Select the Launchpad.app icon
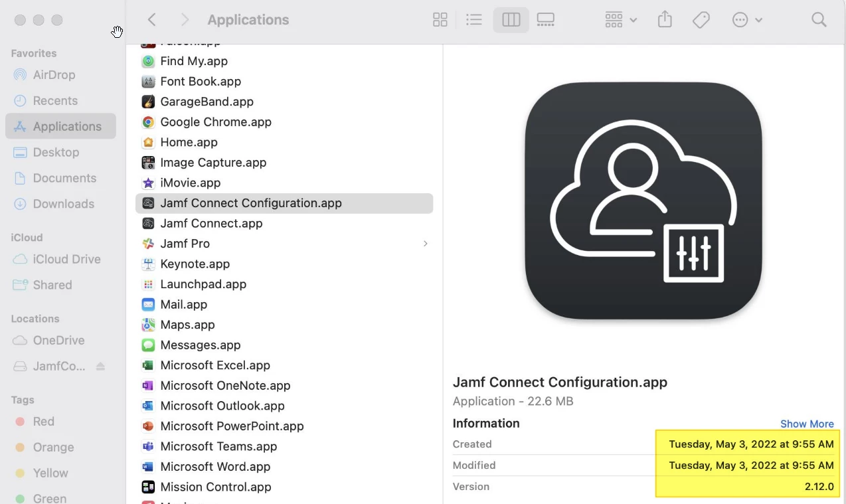 tap(148, 284)
